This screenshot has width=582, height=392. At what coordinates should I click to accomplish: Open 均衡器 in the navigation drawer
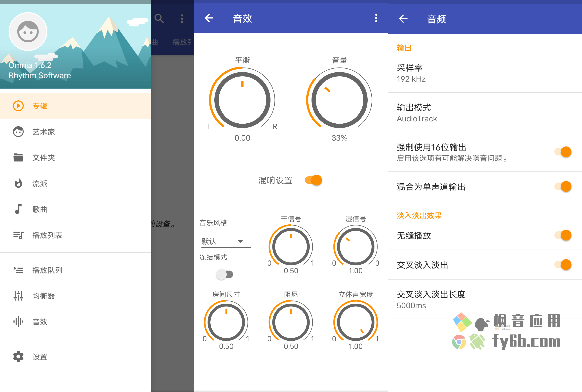coord(75,296)
